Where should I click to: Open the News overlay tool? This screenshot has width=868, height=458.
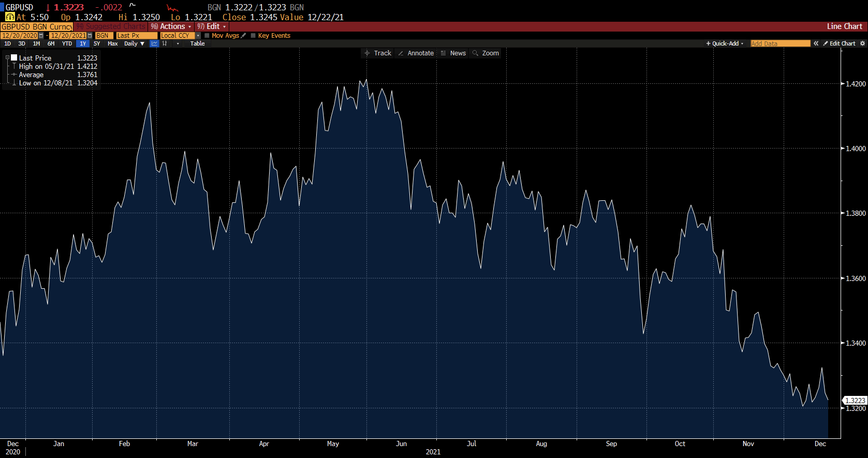453,53
